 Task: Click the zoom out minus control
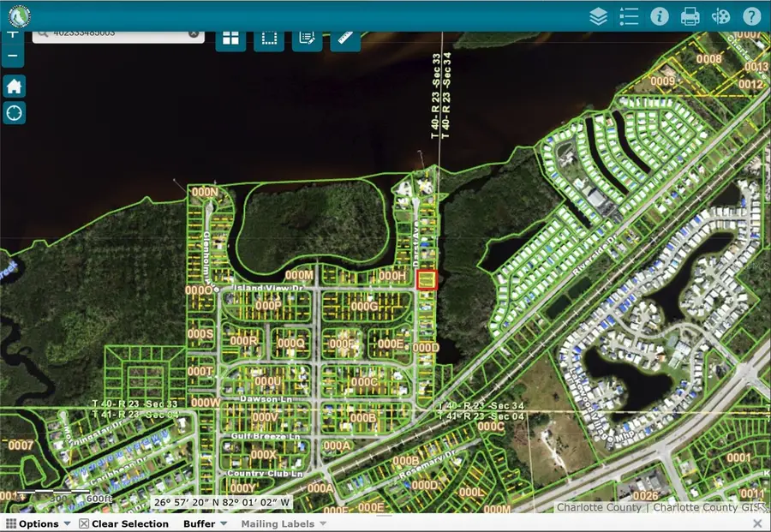point(13,55)
